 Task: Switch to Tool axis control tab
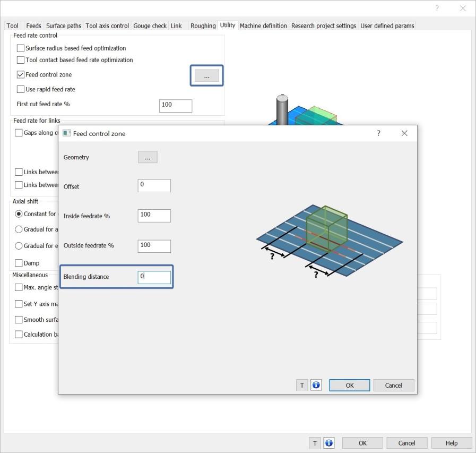[107, 26]
